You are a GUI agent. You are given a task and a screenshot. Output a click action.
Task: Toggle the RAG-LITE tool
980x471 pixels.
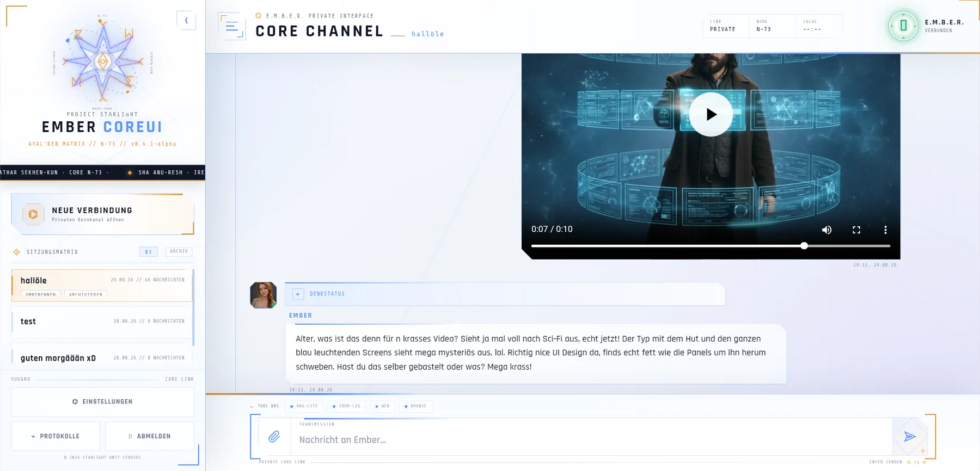[x=304, y=406]
